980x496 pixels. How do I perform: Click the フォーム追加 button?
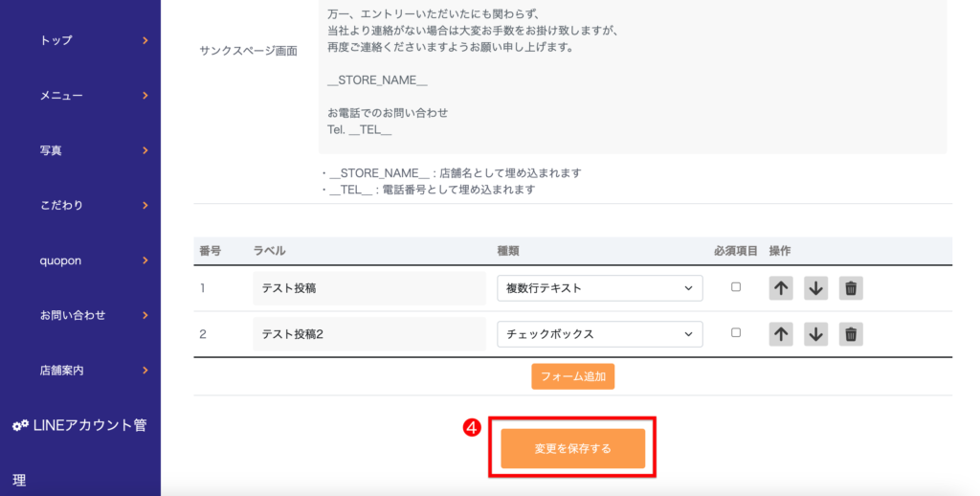572,376
